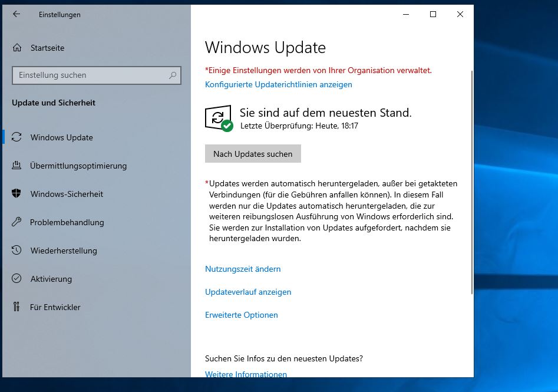This screenshot has width=558, height=392.
Task: Click the update status icon with green checkmark
Action: tap(219, 118)
